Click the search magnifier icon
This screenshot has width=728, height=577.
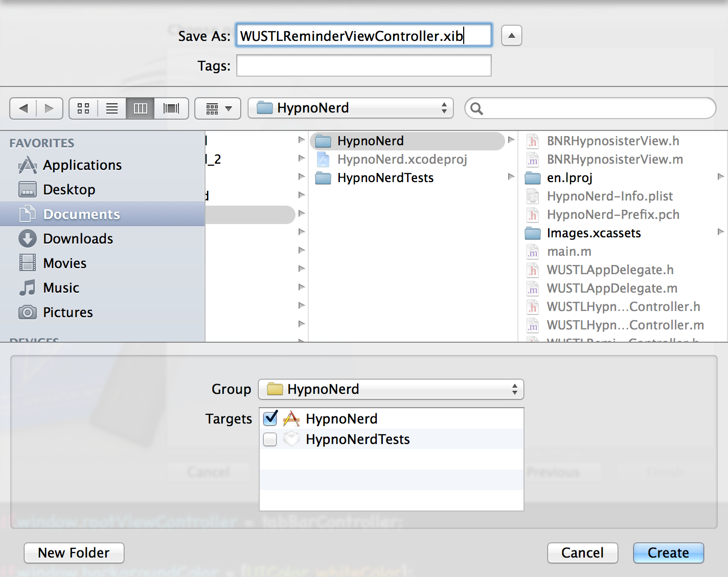[476, 108]
